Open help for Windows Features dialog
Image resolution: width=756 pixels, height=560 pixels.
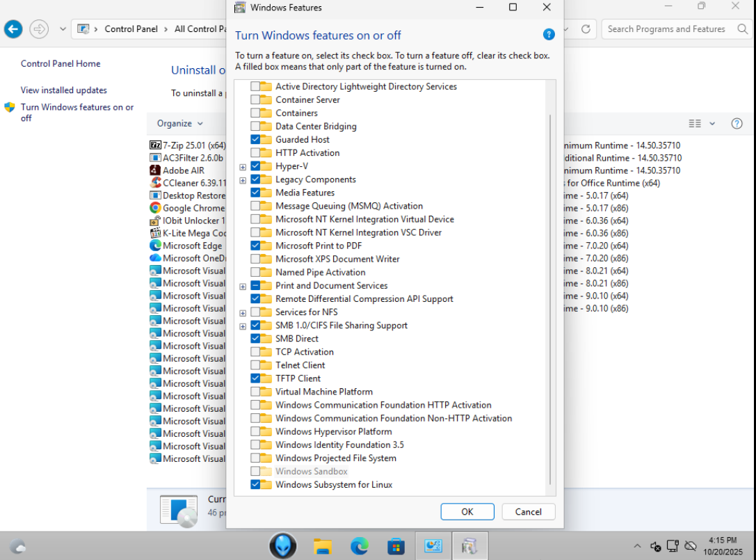click(x=548, y=35)
